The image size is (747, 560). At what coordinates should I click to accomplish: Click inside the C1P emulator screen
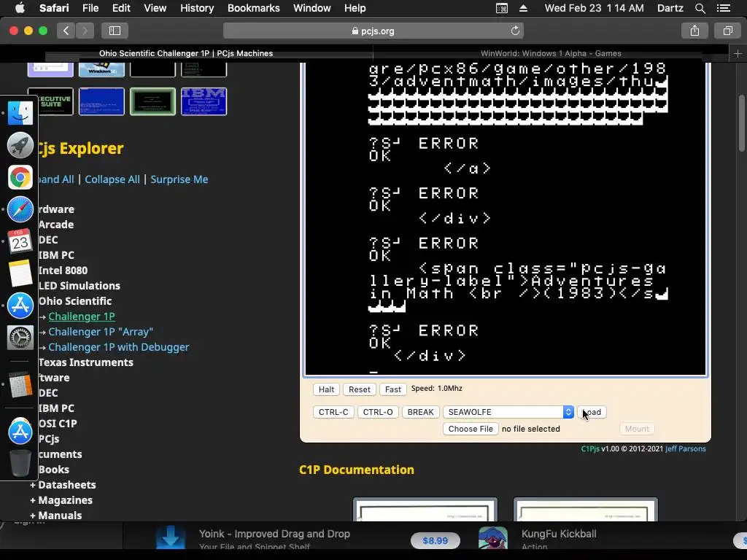point(505,219)
